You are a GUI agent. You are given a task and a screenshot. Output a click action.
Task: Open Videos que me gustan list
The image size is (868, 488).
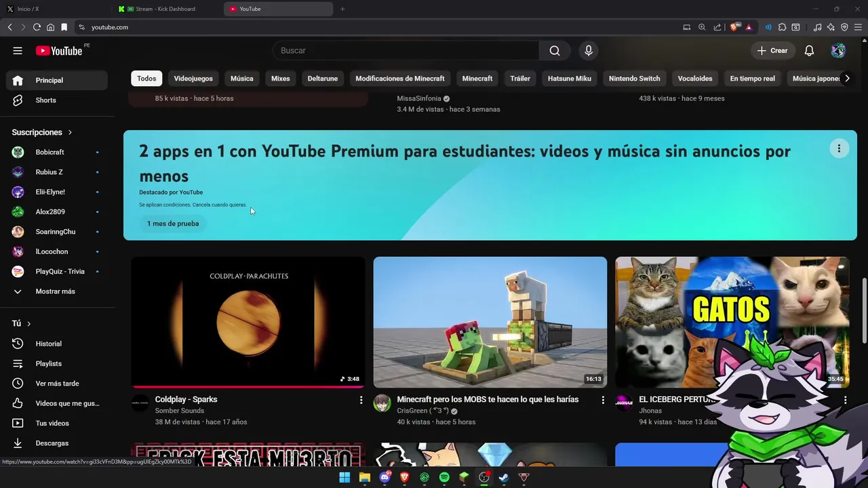pos(57,403)
